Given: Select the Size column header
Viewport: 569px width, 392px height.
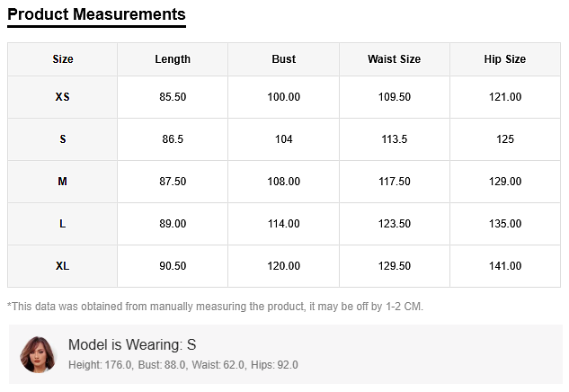Looking at the screenshot, I should pyautogui.click(x=63, y=59).
